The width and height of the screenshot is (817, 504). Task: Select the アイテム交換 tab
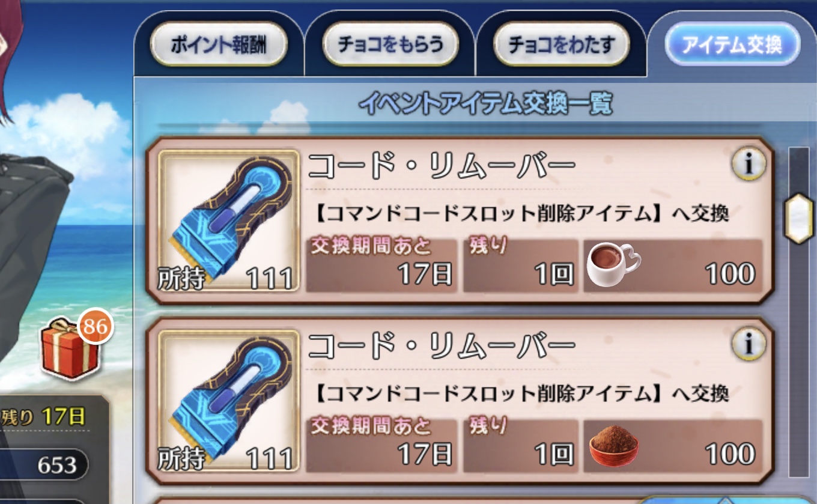tap(732, 45)
